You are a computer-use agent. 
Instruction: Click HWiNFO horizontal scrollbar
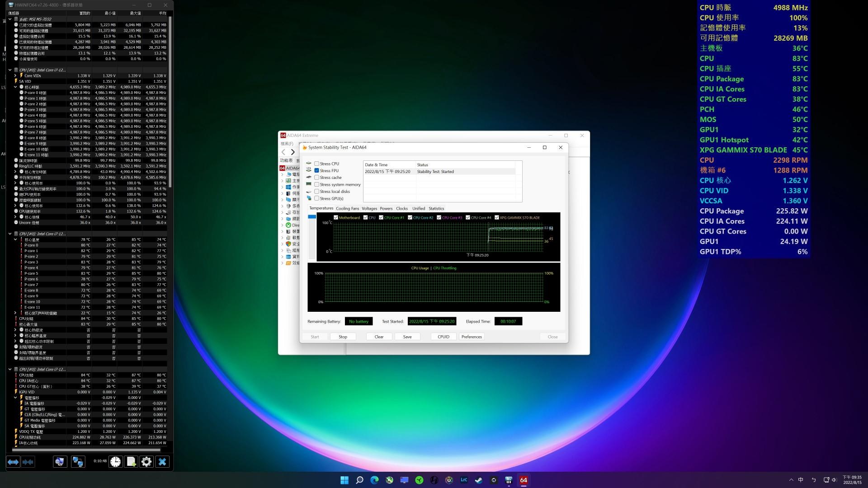pos(86,450)
